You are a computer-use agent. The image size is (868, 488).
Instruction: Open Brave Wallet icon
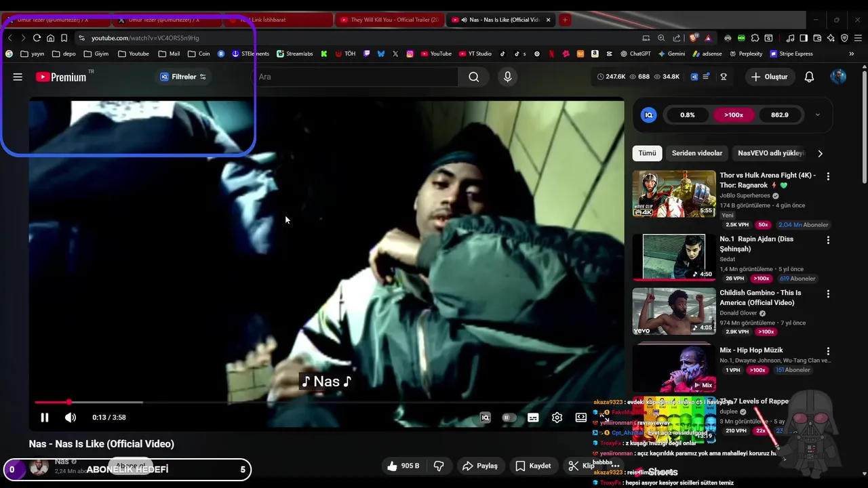point(817,38)
